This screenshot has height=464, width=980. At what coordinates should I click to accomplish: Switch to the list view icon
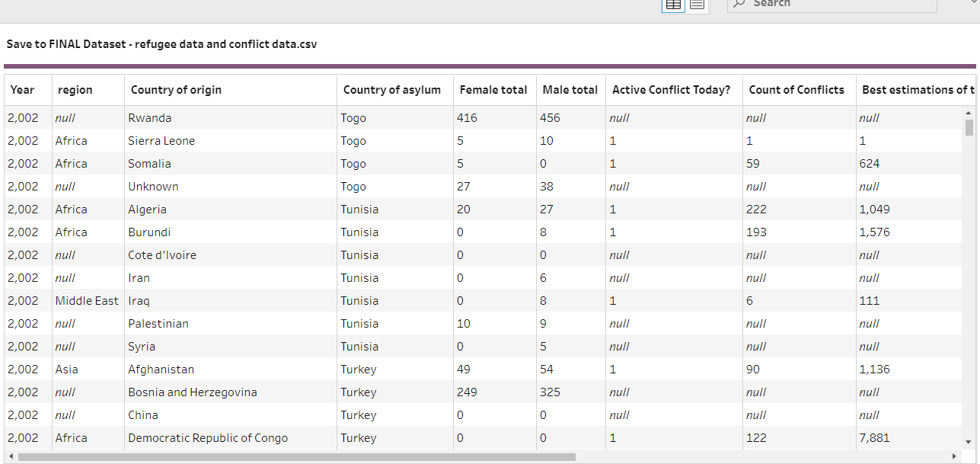click(697, 5)
